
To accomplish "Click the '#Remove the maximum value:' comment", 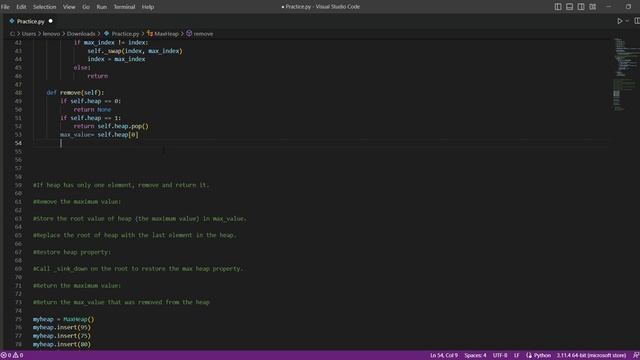I will click(77, 202).
